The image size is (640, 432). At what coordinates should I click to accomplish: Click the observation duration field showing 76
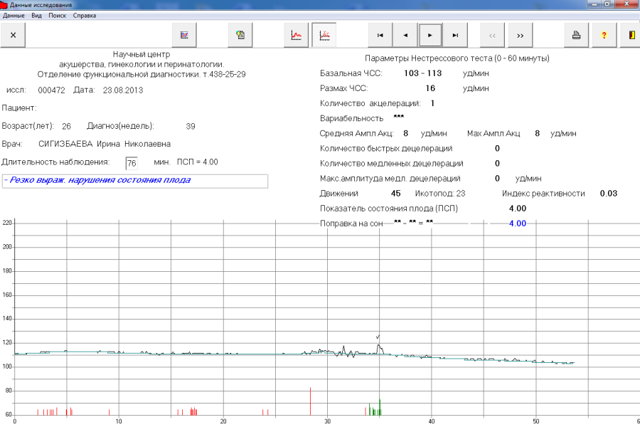[131, 163]
